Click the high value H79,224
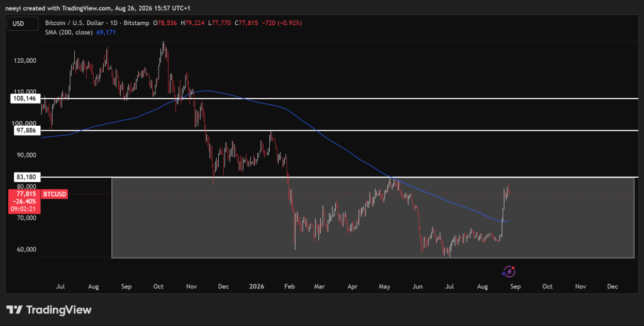644x326 pixels. (x=192, y=23)
